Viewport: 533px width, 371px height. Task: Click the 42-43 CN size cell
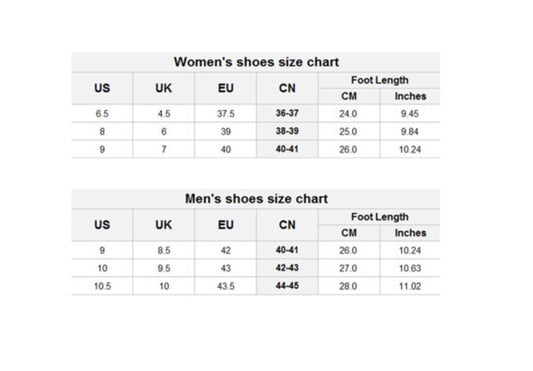[x=287, y=268]
